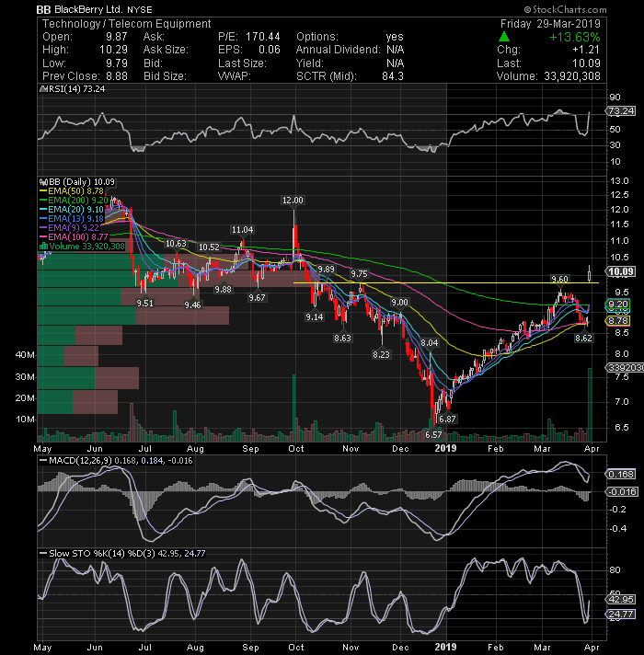This screenshot has width=644, height=655.
Task: Click the MACD(12,26,9) panel title
Action: tap(80, 461)
